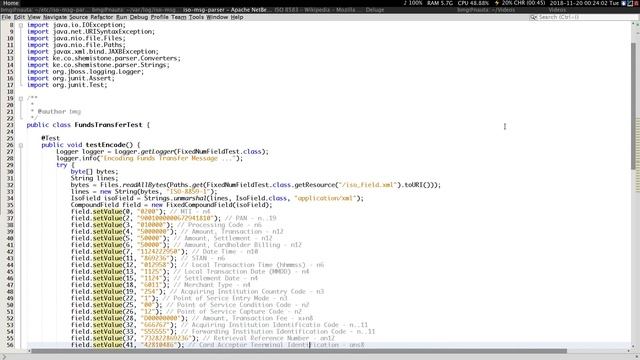Viewport: 640px width, 360px height.
Task: Click the RAM 5.7G status indicator
Action: point(440,3)
